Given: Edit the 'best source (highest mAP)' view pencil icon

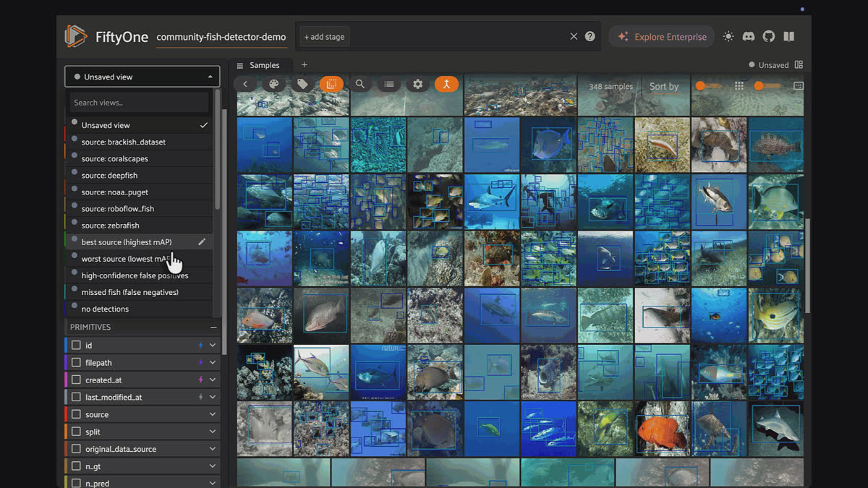Looking at the screenshot, I should (203, 242).
